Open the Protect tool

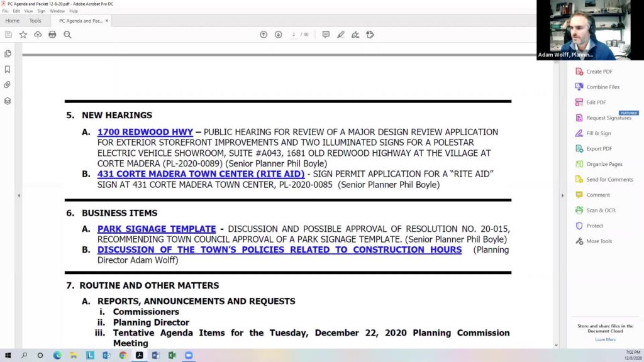(x=589, y=226)
